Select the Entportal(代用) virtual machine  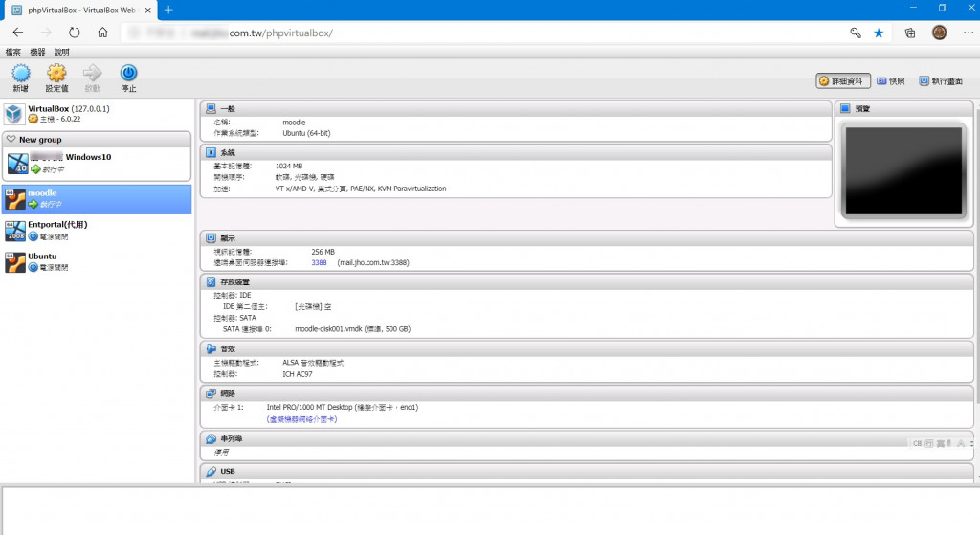(97, 231)
